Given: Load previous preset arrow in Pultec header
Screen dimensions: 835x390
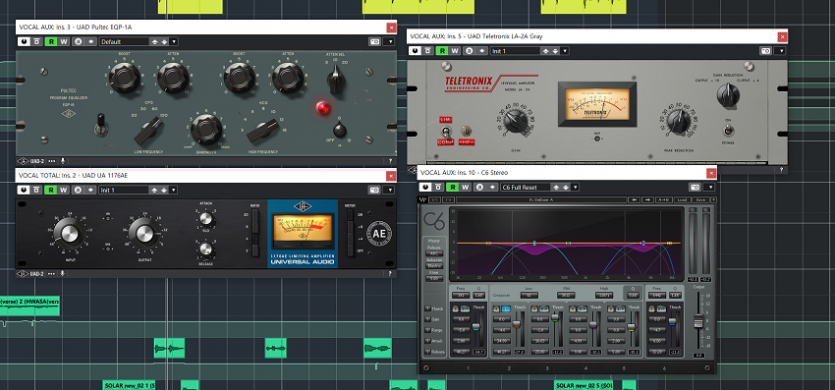Looking at the screenshot, I should [x=154, y=42].
